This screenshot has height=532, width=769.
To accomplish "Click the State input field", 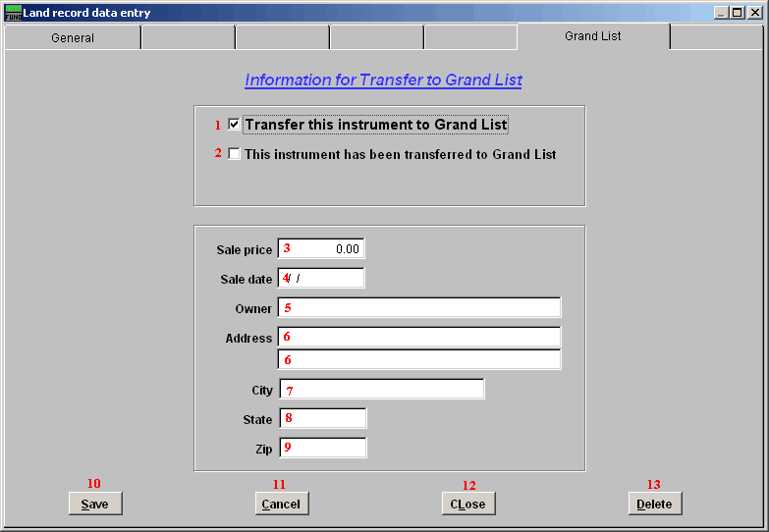I will pyautogui.click(x=323, y=419).
